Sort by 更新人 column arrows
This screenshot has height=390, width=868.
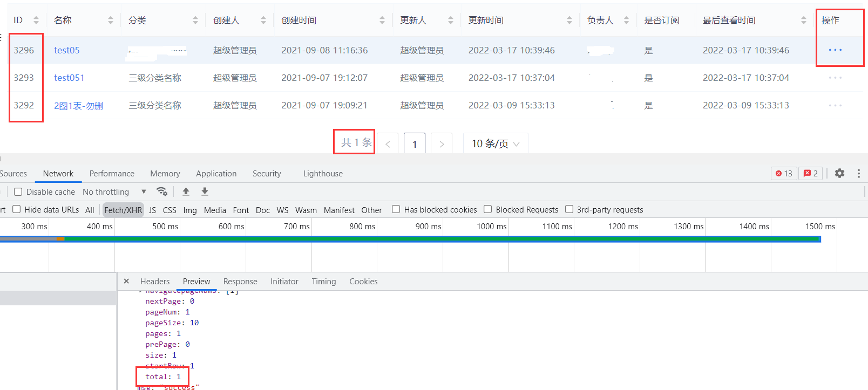point(451,20)
